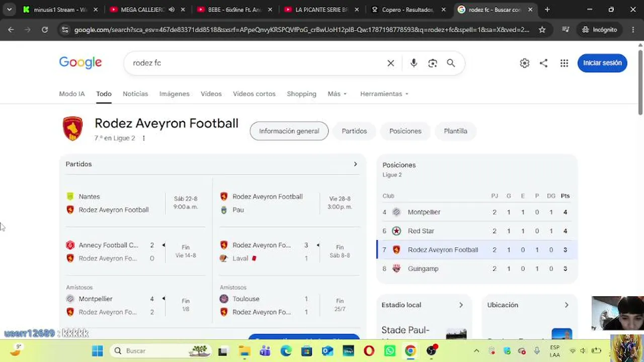The width and height of the screenshot is (644, 362).
Task: Expand the Chrome tab search dropdown
Action: tap(9, 10)
